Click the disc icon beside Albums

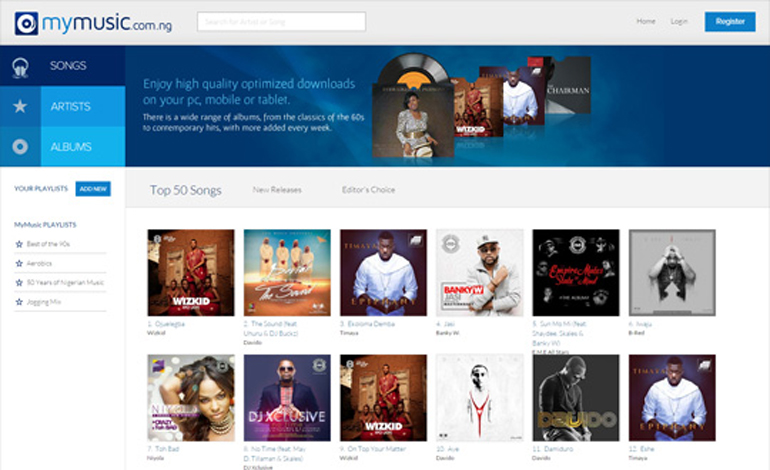point(20,146)
